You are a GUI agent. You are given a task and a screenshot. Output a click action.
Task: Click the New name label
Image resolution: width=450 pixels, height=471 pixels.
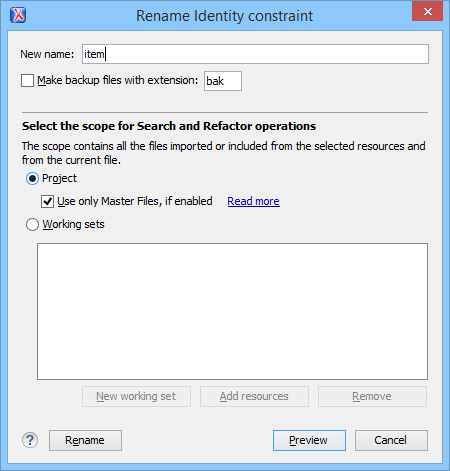[47, 54]
